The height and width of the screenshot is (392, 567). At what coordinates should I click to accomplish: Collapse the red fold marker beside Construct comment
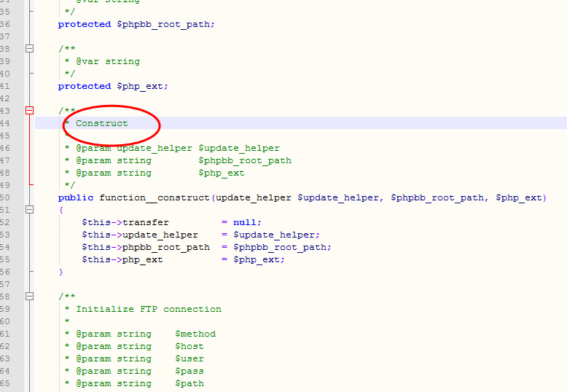(30, 111)
